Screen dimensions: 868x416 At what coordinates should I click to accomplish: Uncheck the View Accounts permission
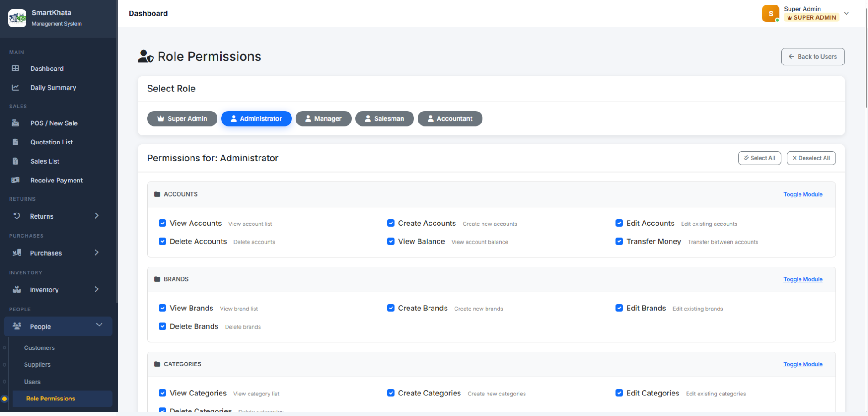[163, 223]
